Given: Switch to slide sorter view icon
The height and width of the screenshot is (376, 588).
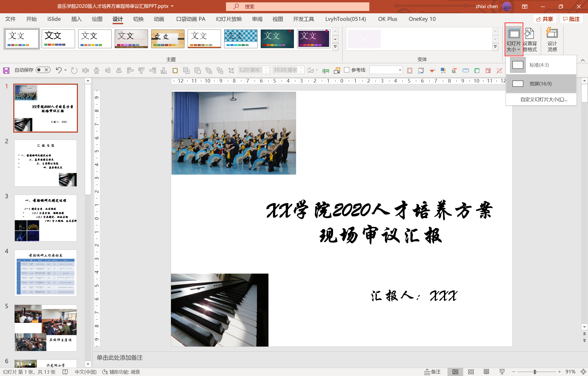Looking at the screenshot, I should [x=471, y=372].
